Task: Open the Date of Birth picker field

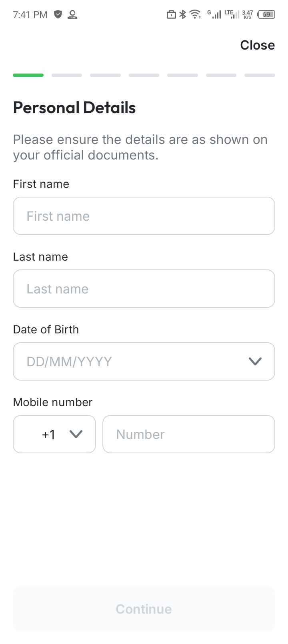Action: coord(144,361)
